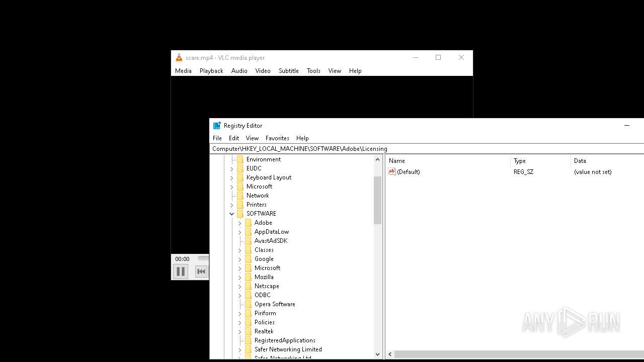Viewport: 644px width, 362px height.
Task: Click the Data column header
Action: [607, 161]
